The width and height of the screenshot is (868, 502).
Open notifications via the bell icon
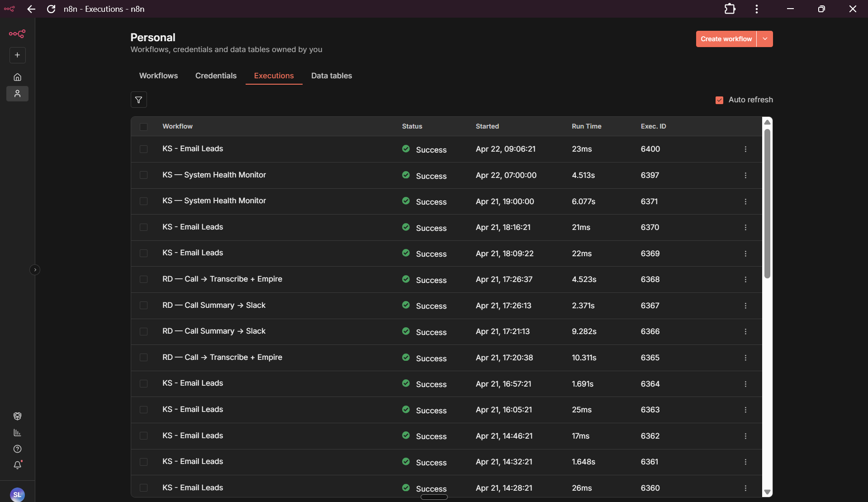[17, 465]
